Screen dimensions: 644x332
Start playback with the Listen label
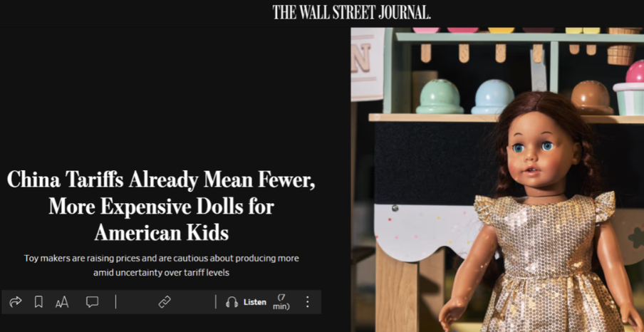[x=254, y=302]
